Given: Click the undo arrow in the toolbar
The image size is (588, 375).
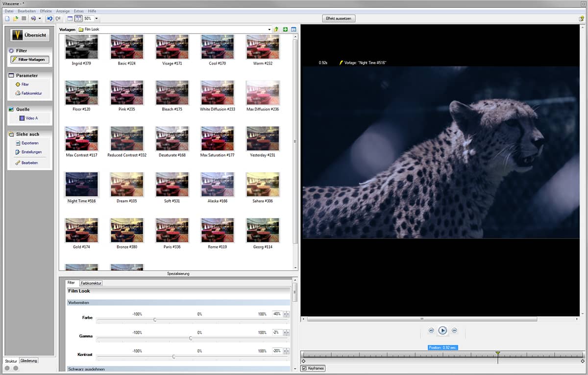Looking at the screenshot, I should point(49,19).
